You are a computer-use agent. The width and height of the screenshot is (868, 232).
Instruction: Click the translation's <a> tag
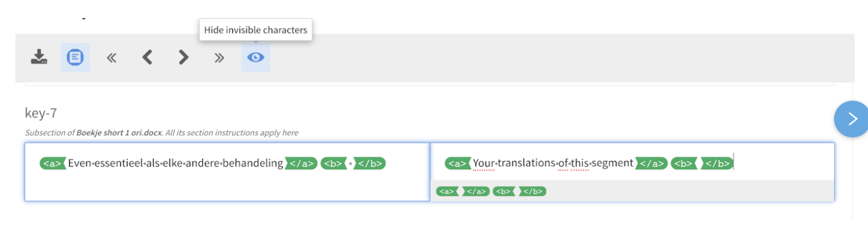[458, 163]
